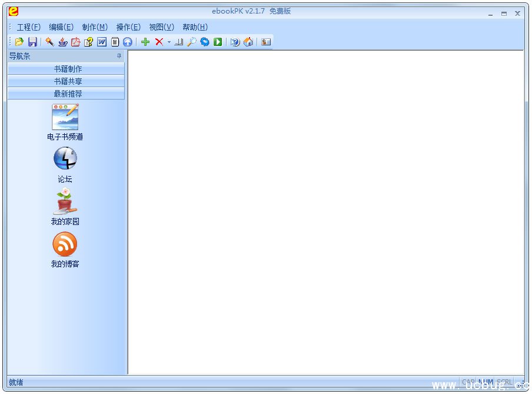The height and width of the screenshot is (394, 532).
Task: Open the 工程(F) menu
Action: pos(28,27)
